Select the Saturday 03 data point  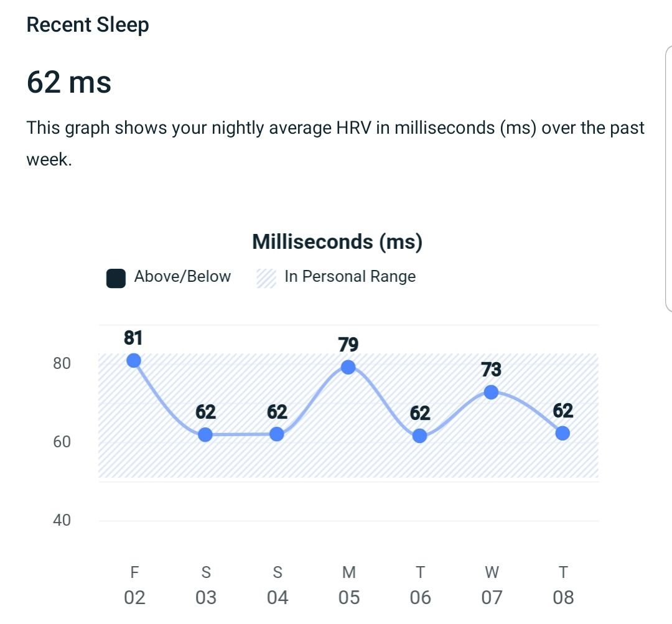[205, 434]
